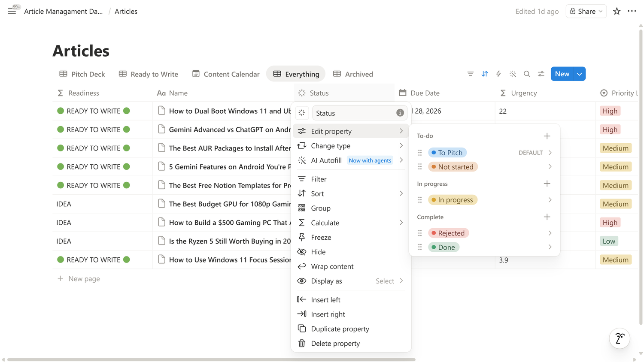Click the sort arrows icon in toolbar
The height and width of the screenshot is (362, 644).
pyautogui.click(x=485, y=74)
